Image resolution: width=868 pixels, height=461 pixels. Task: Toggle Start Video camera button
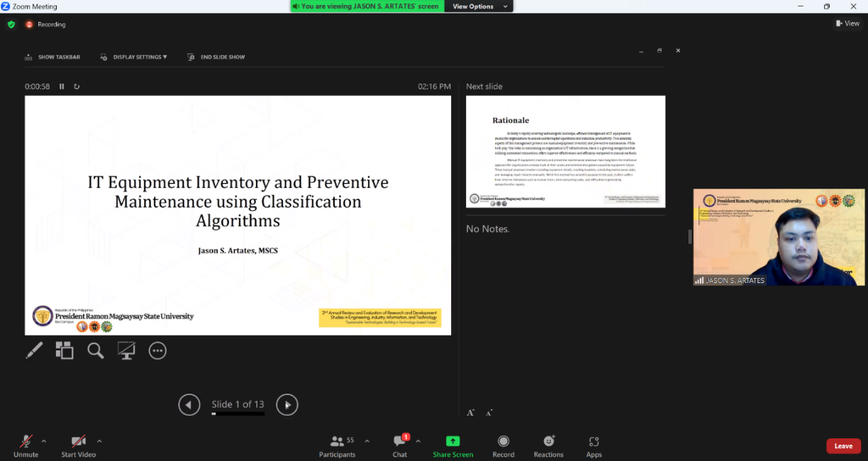point(78,445)
